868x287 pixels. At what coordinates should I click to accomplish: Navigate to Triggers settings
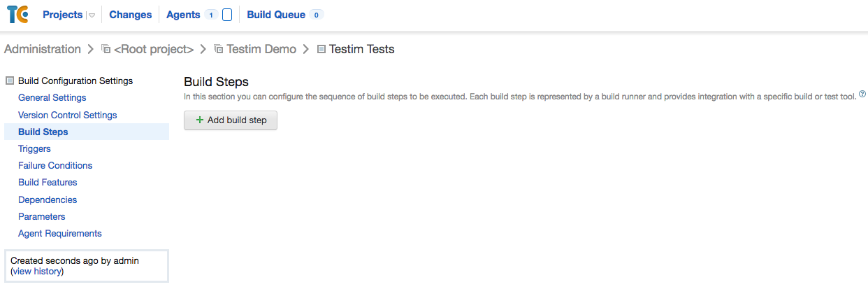(x=34, y=148)
